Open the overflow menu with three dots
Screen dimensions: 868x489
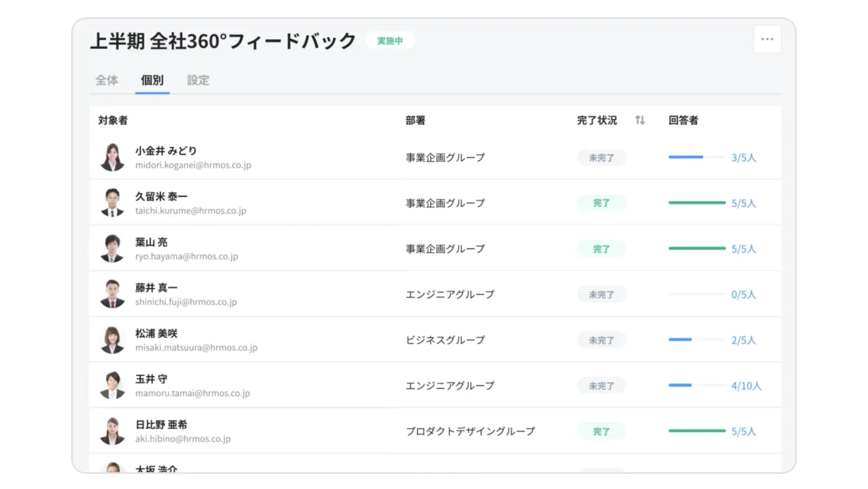coord(767,38)
